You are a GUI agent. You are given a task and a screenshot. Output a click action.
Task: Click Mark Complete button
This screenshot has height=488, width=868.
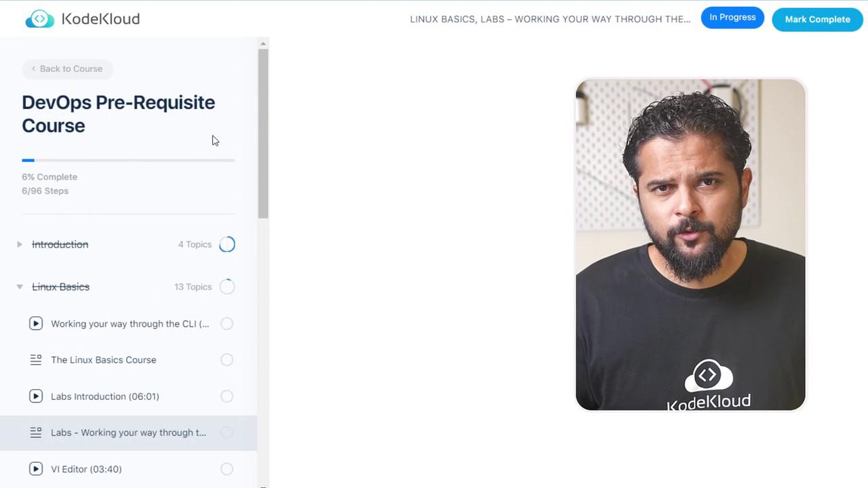point(817,19)
